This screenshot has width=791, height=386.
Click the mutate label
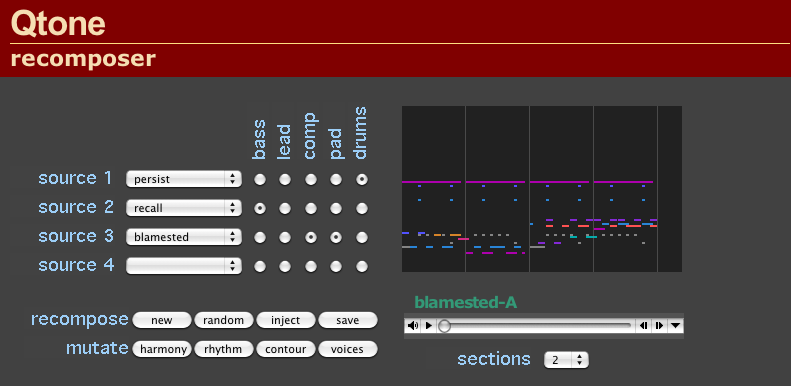pos(97,348)
